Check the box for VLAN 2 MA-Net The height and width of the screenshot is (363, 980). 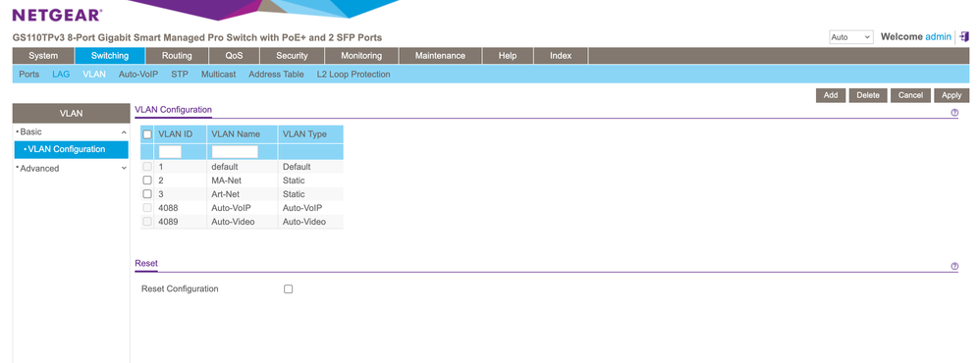pos(147,181)
